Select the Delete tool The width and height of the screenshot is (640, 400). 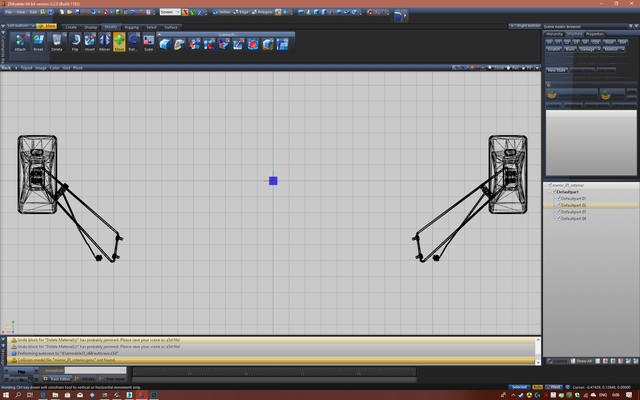tap(57, 42)
